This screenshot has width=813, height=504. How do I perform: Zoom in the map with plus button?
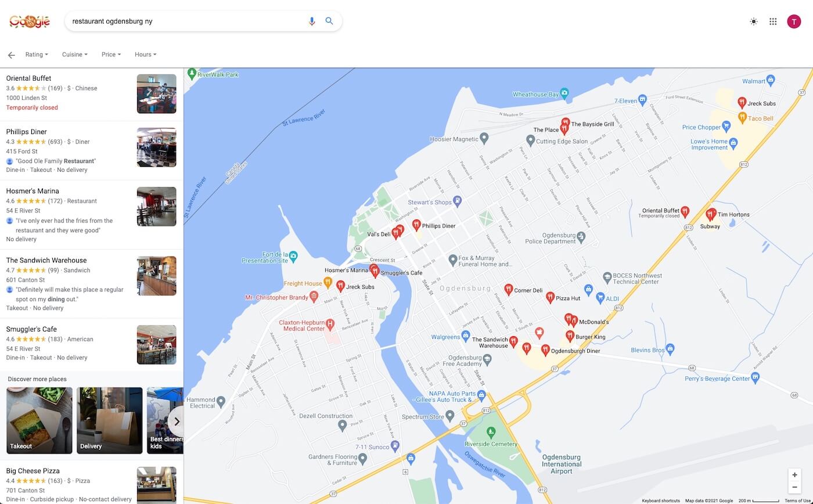point(794,475)
